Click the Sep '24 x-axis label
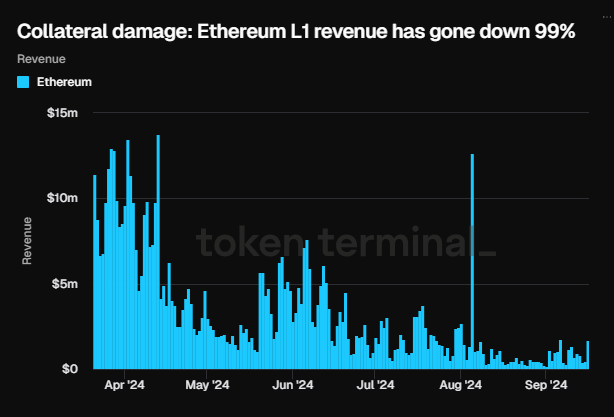Image resolution: width=614 pixels, height=417 pixels. pyautogui.click(x=546, y=385)
